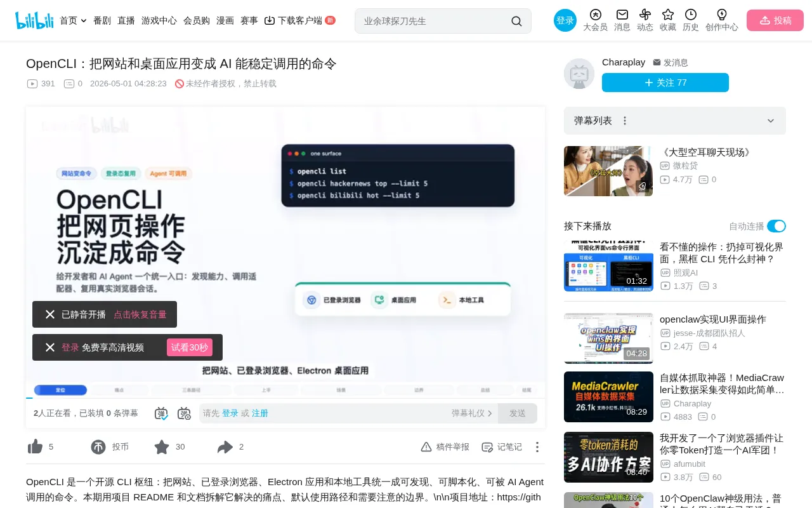Click the 试看30秒 button
812x508 pixels.
tap(190, 347)
